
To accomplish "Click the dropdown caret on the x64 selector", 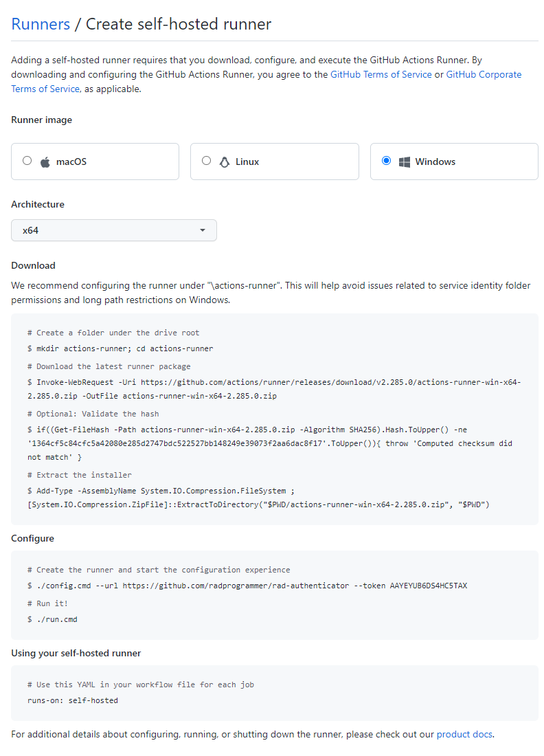I will pyautogui.click(x=203, y=230).
